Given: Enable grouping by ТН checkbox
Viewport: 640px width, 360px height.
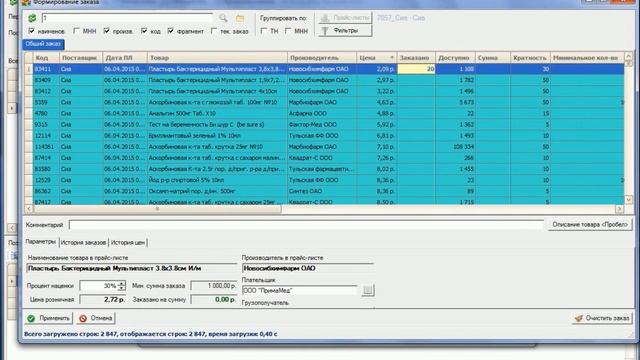Looking at the screenshot, I should coord(264,31).
